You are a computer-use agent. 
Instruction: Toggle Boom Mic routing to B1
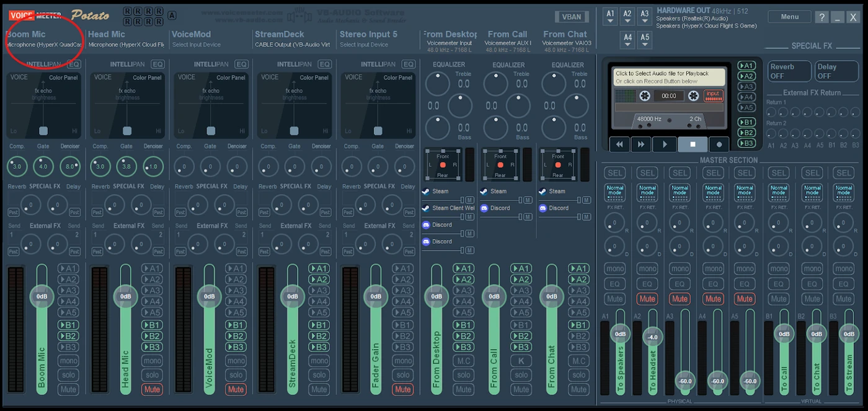[69, 325]
